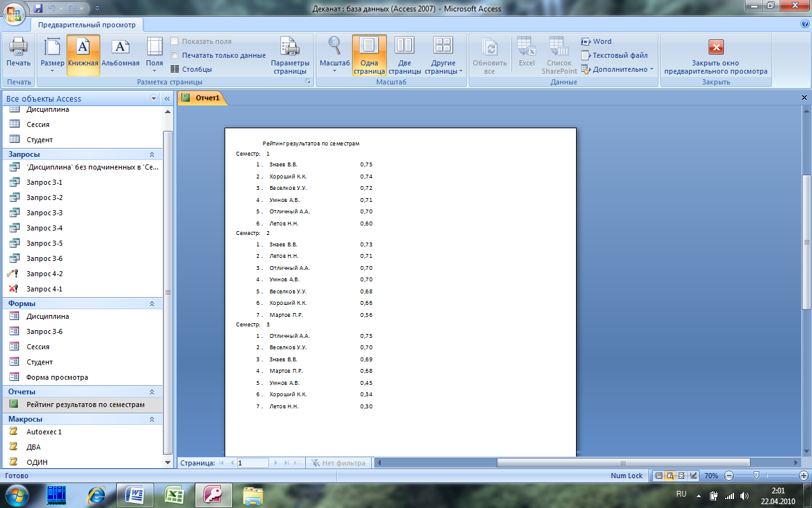Screen dimensions: 812x508
Task: Collapse the Отчеты group
Action: (x=152, y=392)
